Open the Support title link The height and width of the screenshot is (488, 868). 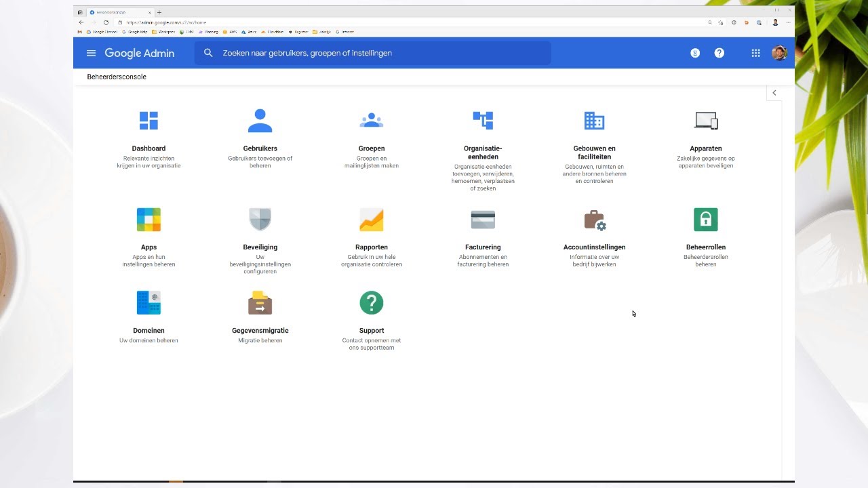(x=372, y=331)
